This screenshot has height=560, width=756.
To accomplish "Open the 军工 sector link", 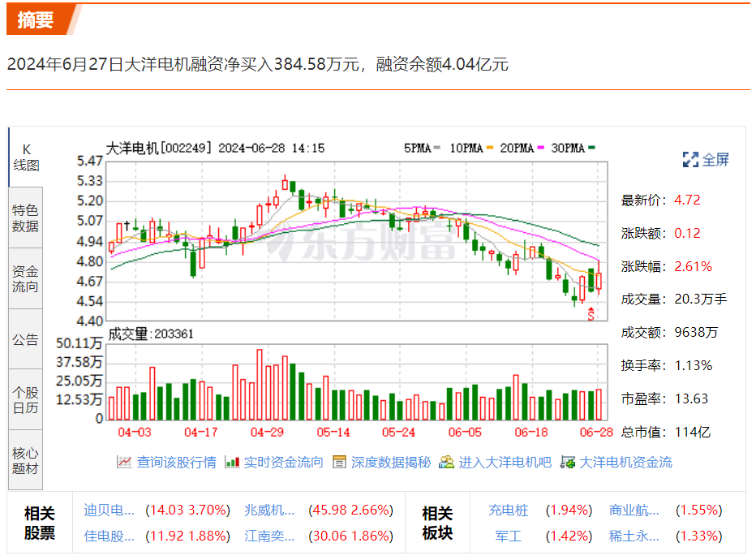I will click(508, 536).
